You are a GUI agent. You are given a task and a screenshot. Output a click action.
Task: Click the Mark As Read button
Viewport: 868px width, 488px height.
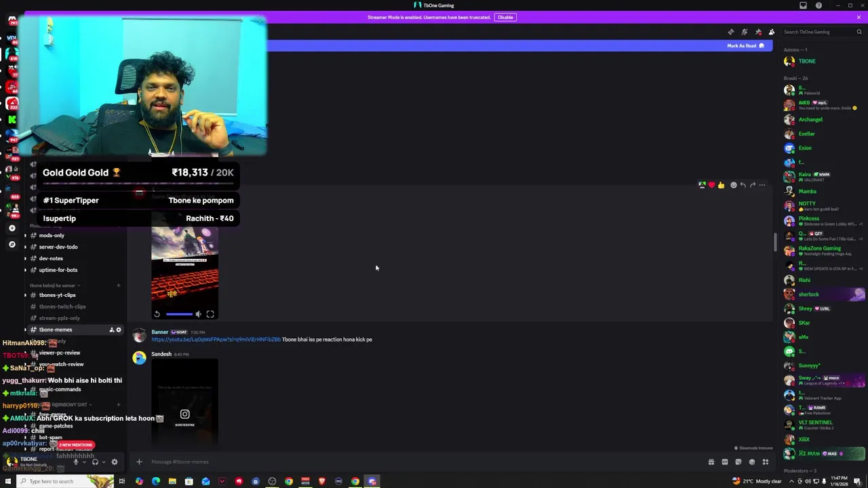(745, 45)
